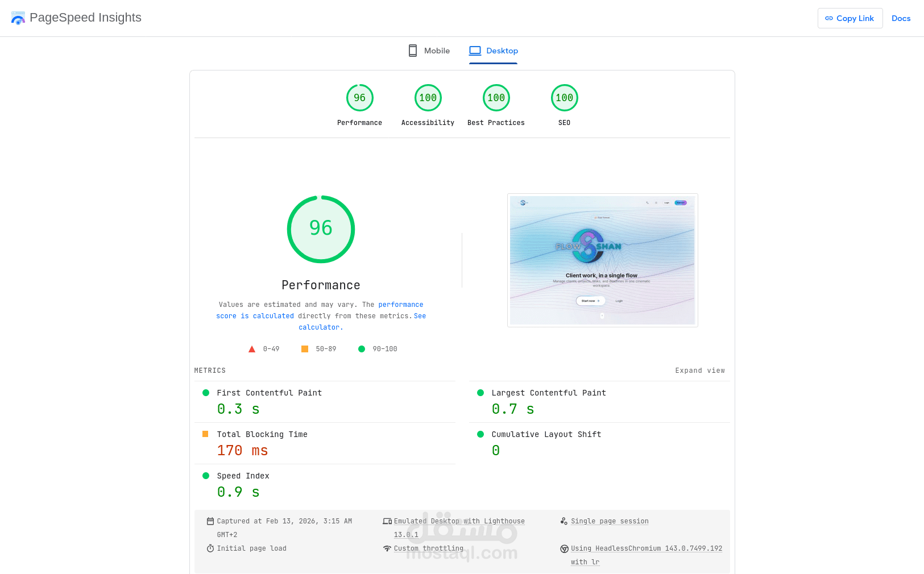Click the laptop icon in Desktop tab
The image size is (924, 574).
[x=475, y=51]
